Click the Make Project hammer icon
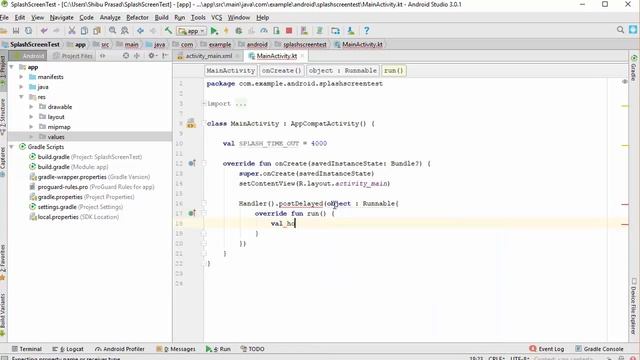This screenshot has height=360, width=640. (168, 31)
